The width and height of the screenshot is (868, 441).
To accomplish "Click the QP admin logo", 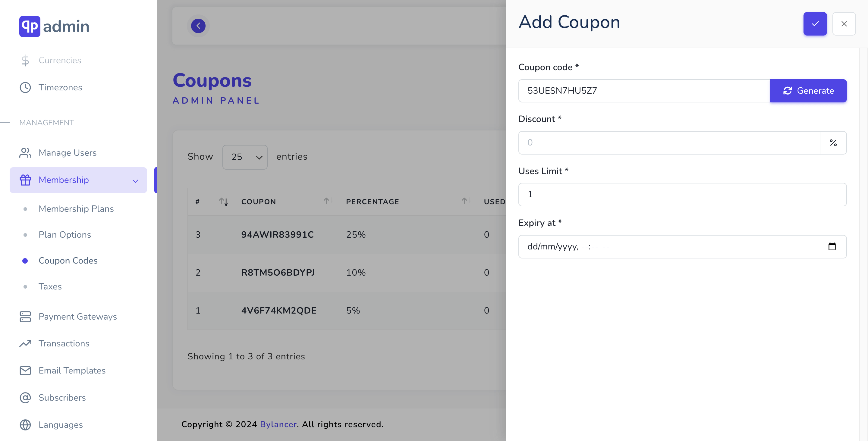I will click(54, 26).
